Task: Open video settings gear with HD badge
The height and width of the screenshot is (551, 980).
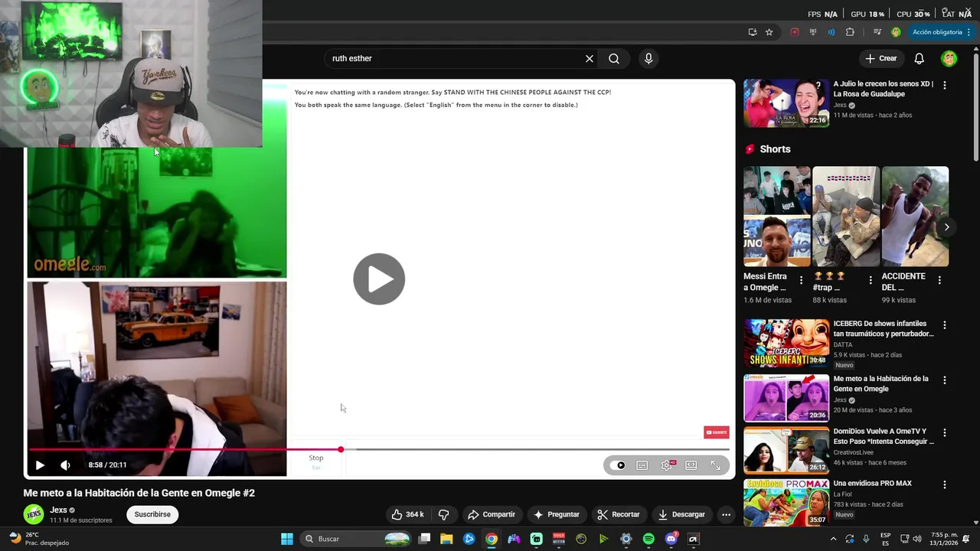Action: [x=667, y=465]
